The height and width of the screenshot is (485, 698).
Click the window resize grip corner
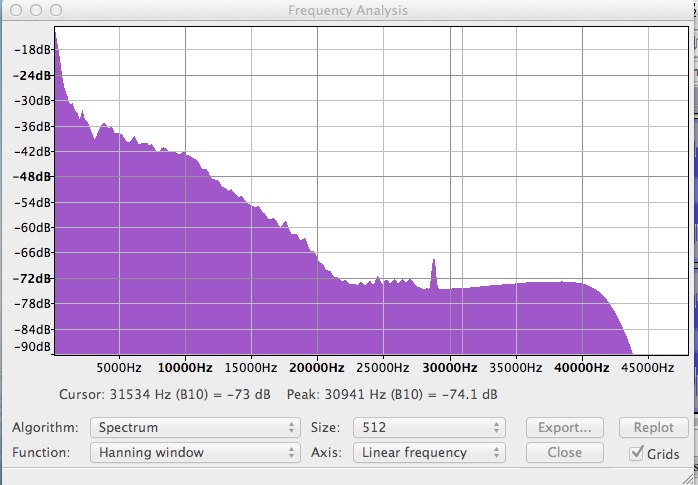click(690, 478)
